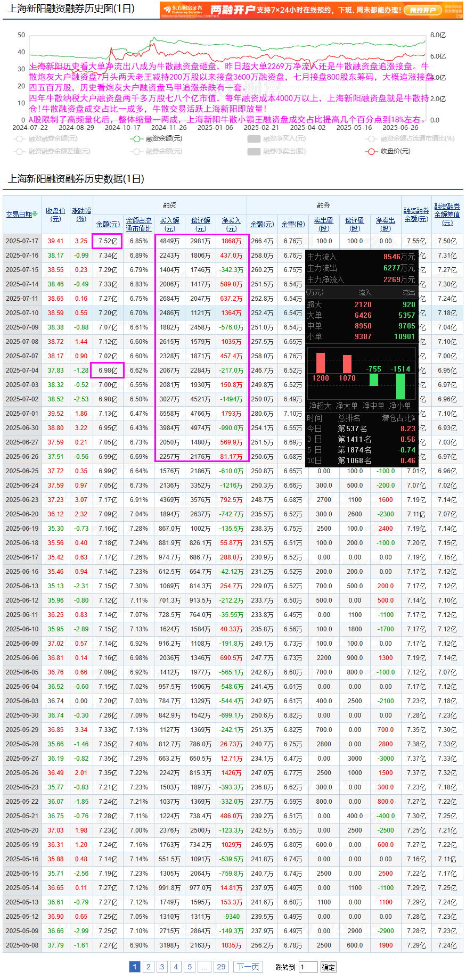Sort table by 涨跌幅(%) column header
The height and width of the screenshot is (980, 466).
[81, 215]
